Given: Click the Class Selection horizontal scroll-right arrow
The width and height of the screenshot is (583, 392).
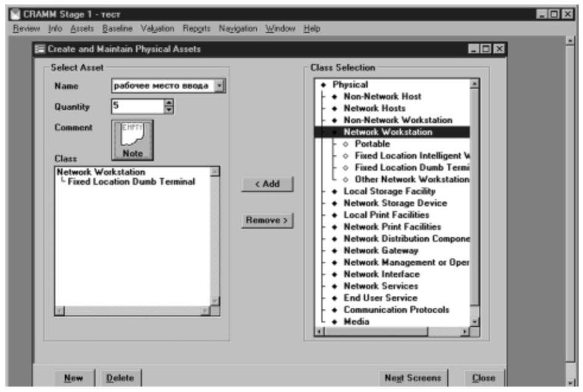Looking at the screenshot, I should [x=465, y=332].
